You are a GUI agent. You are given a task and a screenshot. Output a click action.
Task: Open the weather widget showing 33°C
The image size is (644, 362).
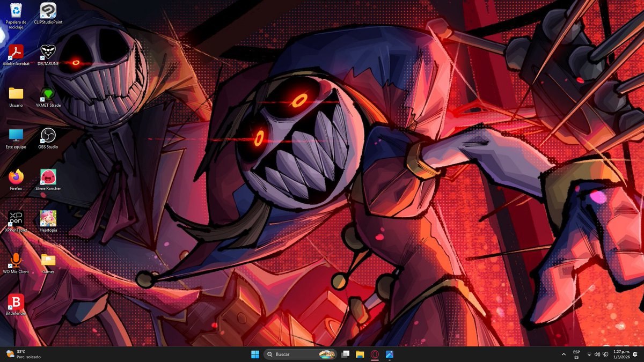pos(23,354)
